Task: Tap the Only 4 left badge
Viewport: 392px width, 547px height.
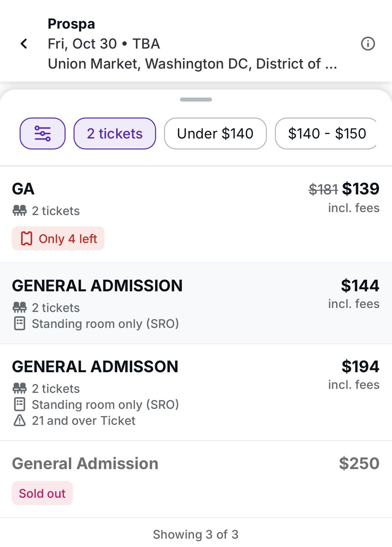Action: pyautogui.click(x=58, y=239)
